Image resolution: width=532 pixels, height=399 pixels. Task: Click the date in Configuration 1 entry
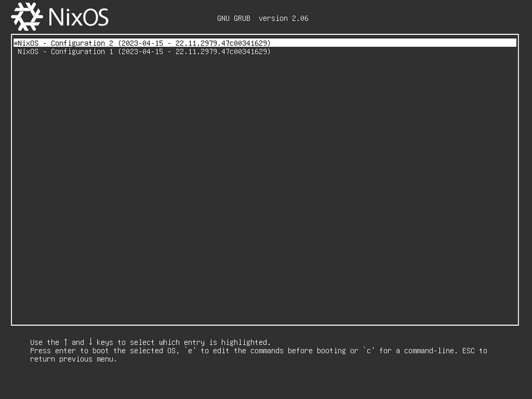(142, 51)
